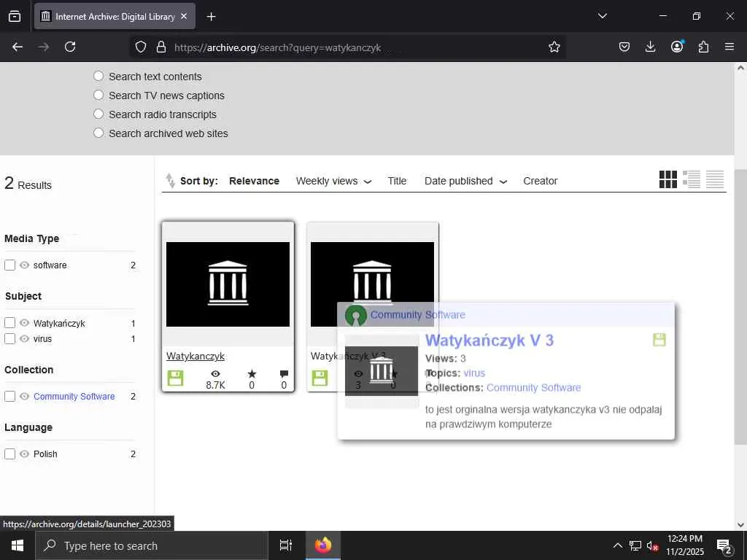Click the favorites star on Watykanczyk card
The width and height of the screenshot is (747, 560).
click(252, 374)
